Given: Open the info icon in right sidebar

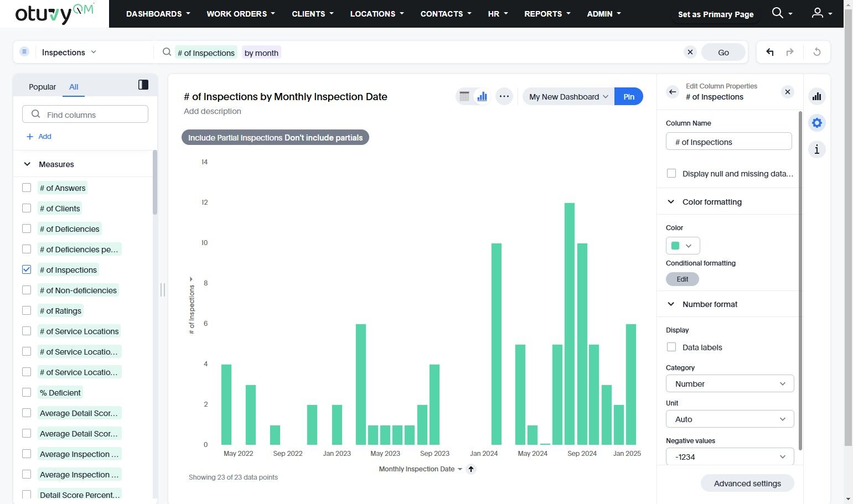Looking at the screenshot, I should tap(817, 149).
